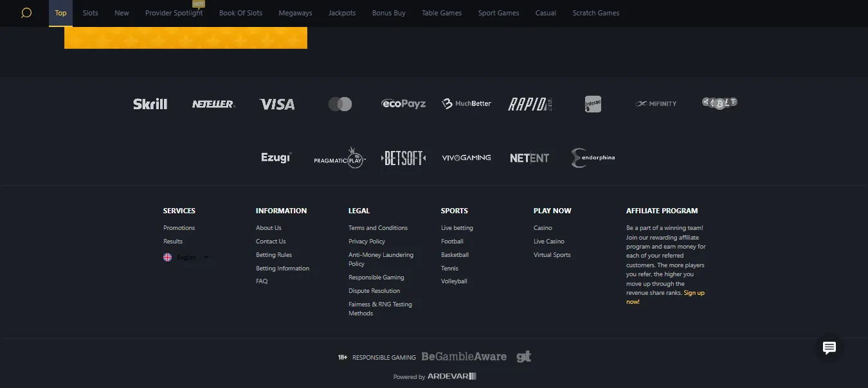Open the Scratch Games tab
Viewport: 868px width, 388px height.
coord(596,13)
